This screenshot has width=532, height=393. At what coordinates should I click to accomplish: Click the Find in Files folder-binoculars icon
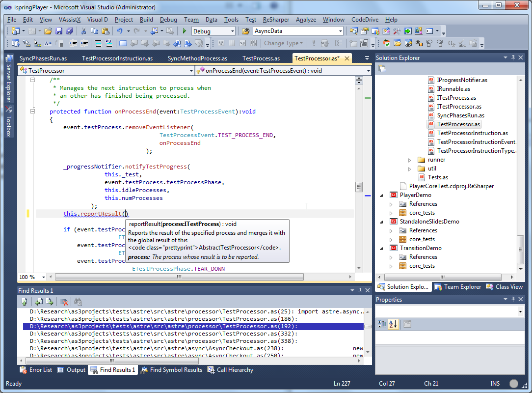[245, 31]
